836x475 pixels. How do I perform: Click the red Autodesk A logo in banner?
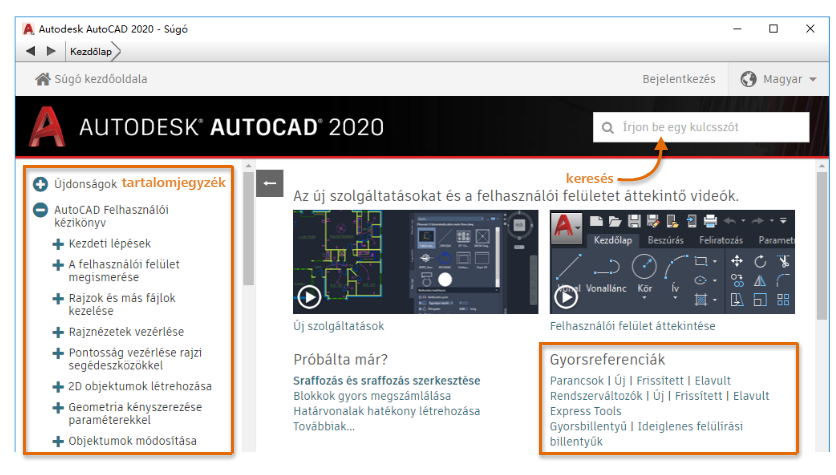click(47, 126)
